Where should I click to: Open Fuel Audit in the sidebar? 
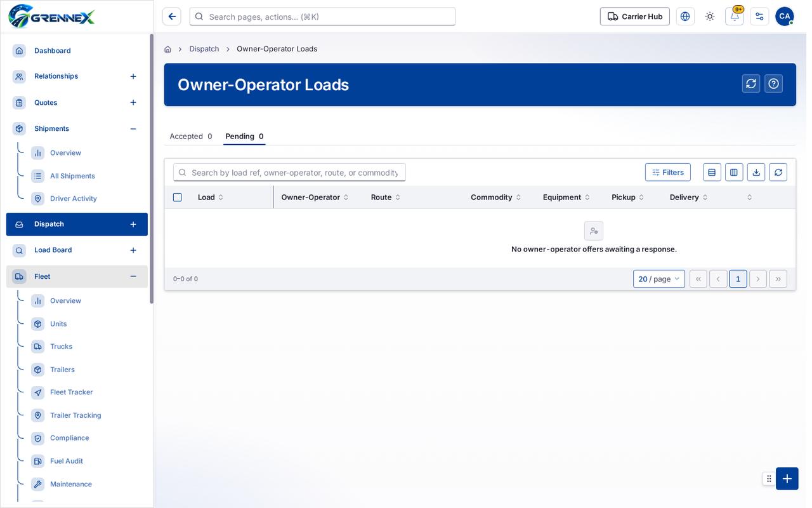[67, 461]
